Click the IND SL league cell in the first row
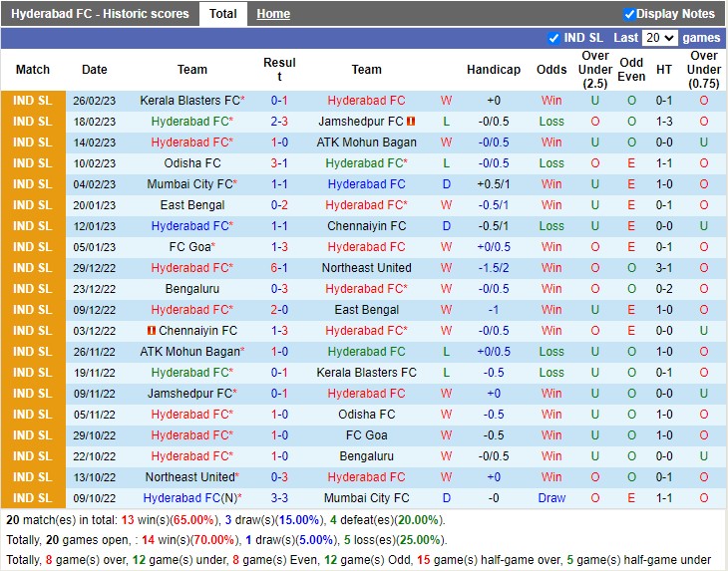728x571 pixels. [x=32, y=101]
